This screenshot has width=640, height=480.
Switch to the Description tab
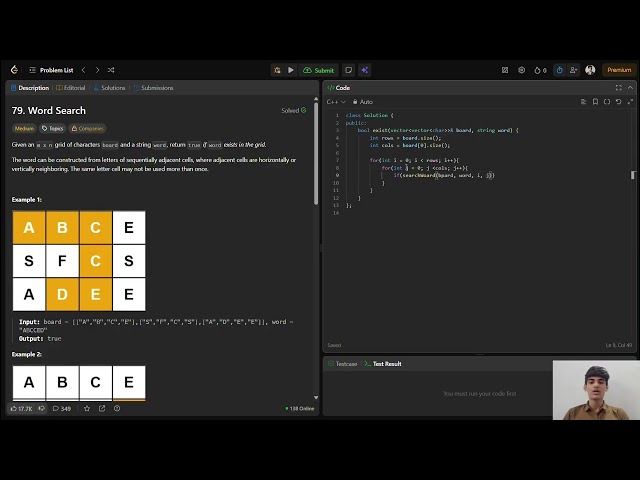coord(30,88)
